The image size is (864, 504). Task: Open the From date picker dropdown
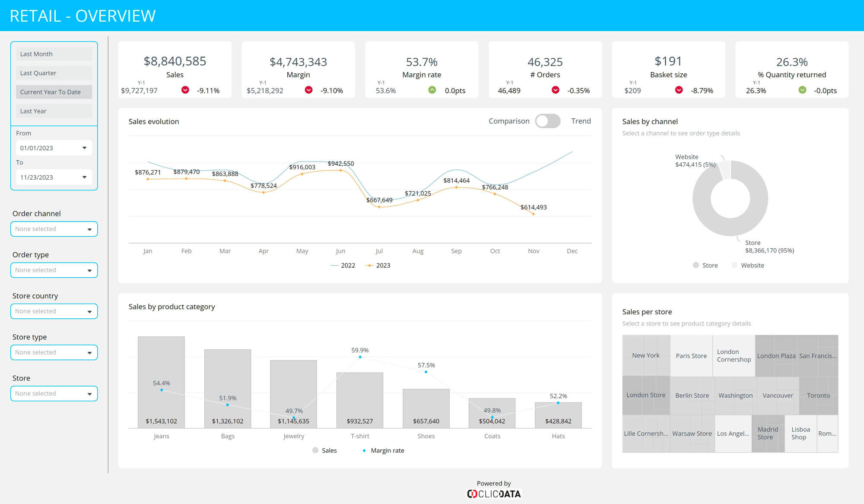point(84,148)
